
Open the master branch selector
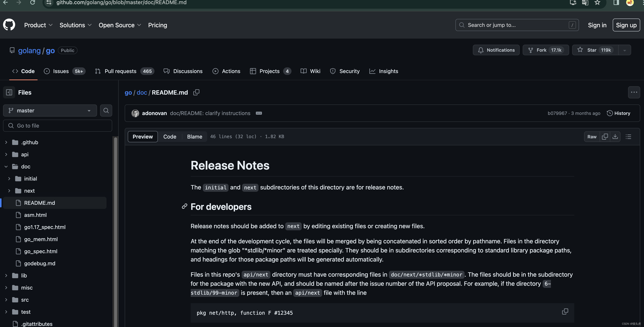pyautogui.click(x=50, y=111)
